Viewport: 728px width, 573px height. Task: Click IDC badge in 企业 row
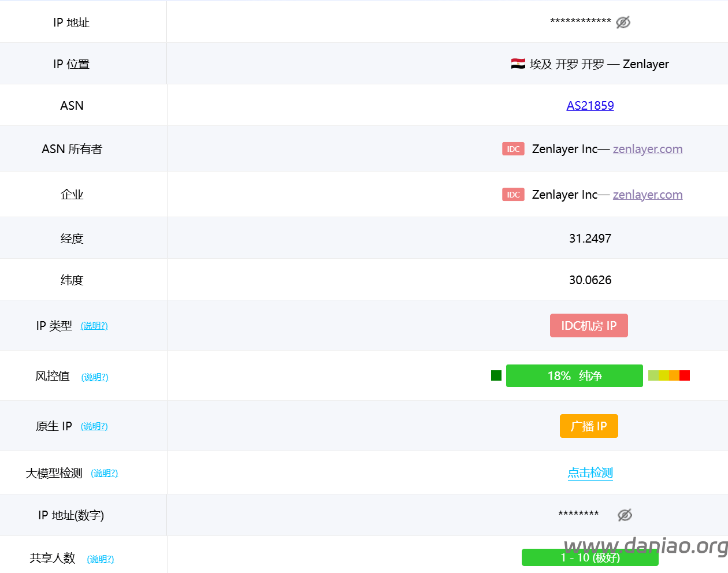[x=513, y=195]
